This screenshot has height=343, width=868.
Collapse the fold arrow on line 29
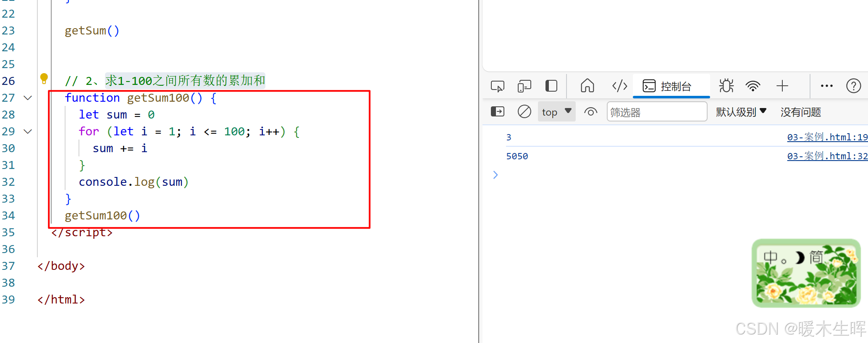pyautogui.click(x=28, y=132)
